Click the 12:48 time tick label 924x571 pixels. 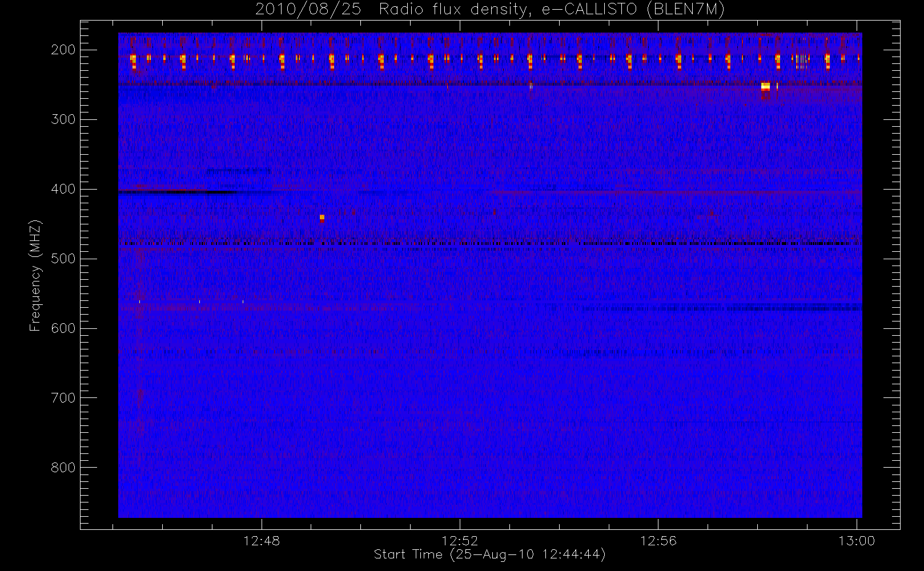pos(262,541)
